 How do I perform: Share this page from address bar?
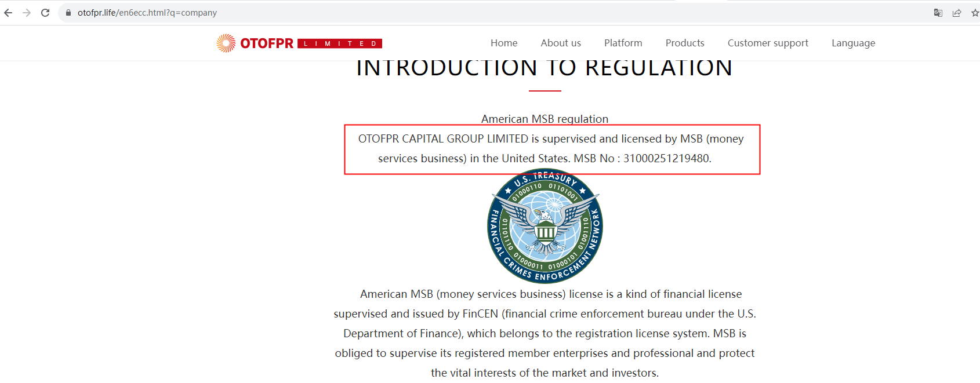(957, 13)
